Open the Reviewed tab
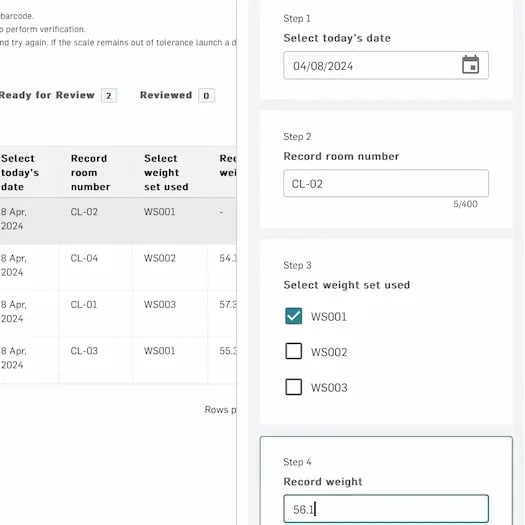 [177, 95]
